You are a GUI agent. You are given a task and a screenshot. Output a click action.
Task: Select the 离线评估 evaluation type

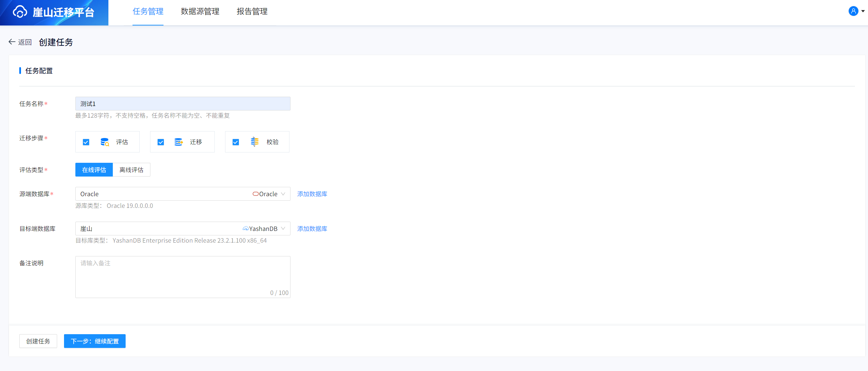point(131,170)
